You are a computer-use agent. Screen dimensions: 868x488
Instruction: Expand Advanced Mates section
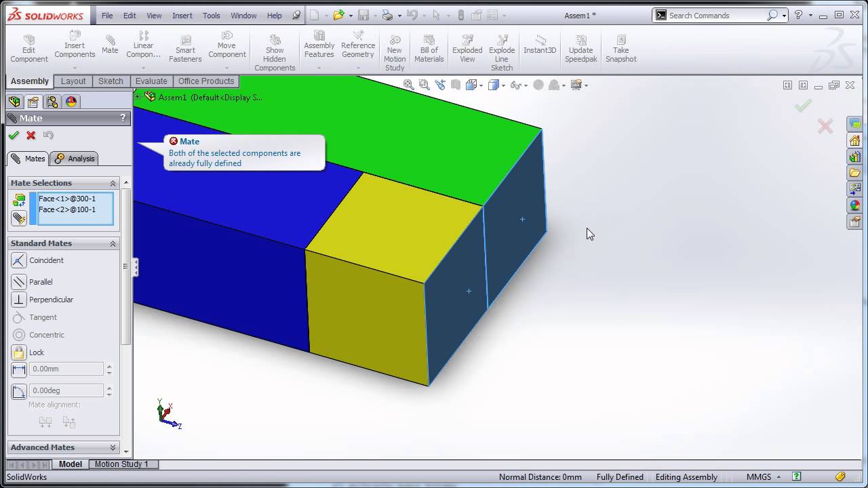pyautogui.click(x=113, y=447)
